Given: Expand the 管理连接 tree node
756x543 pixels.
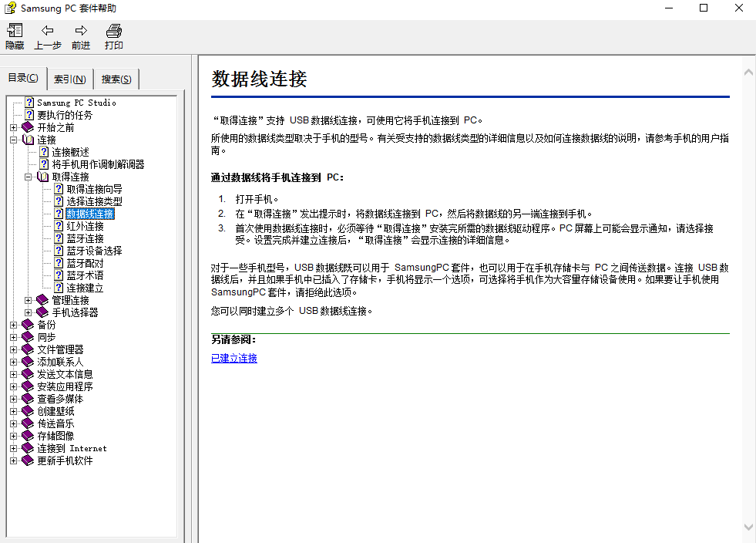Looking at the screenshot, I should click(28, 300).
